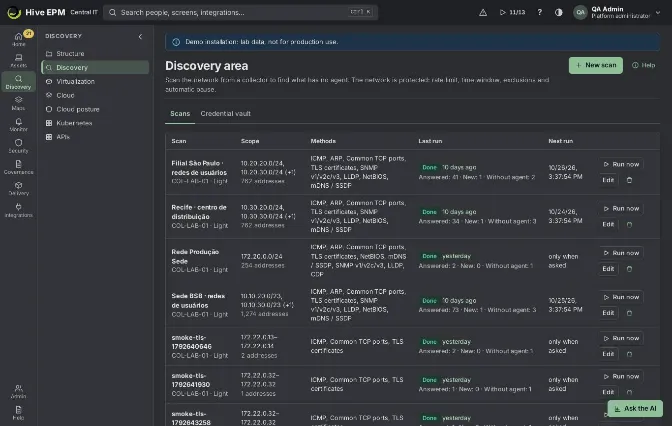Toggle the dark/light theme icon
The width and height of the screenshot is (672, 426).
pyautogui.click(x=558, y=12)
